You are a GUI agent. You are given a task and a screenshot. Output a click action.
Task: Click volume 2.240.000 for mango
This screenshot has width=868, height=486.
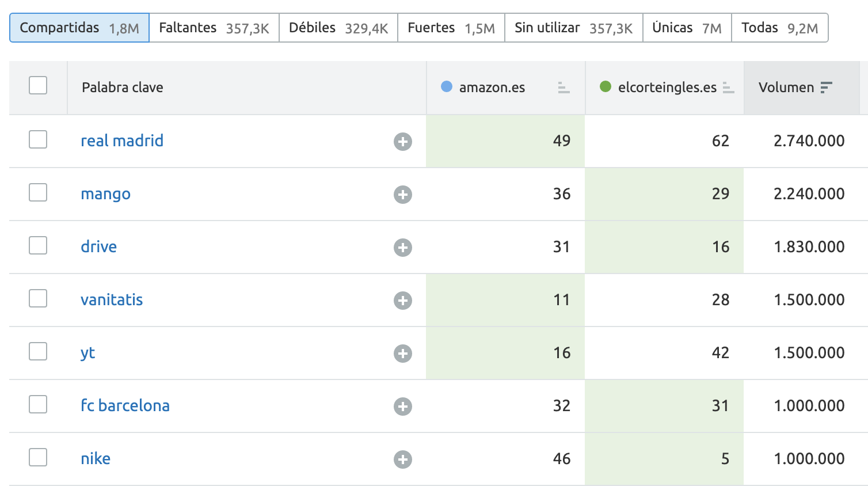click(x=809, y=194)
